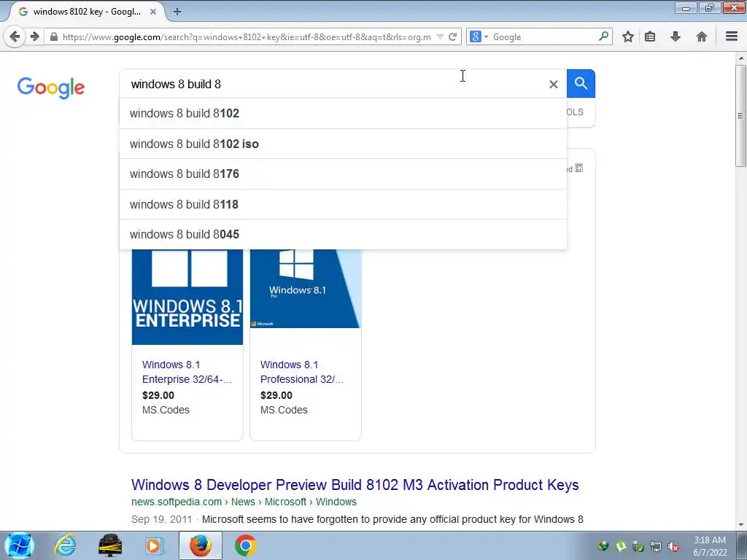This screenshot has height=560, width=747.
Task: Close the 'windows 8102 key' tab
Action: [153, 12]
